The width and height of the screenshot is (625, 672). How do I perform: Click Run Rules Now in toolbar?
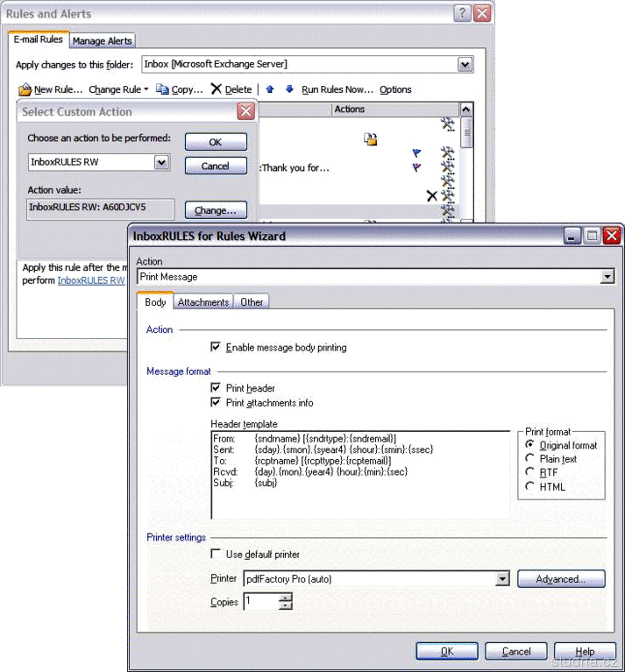coord(337,89)
